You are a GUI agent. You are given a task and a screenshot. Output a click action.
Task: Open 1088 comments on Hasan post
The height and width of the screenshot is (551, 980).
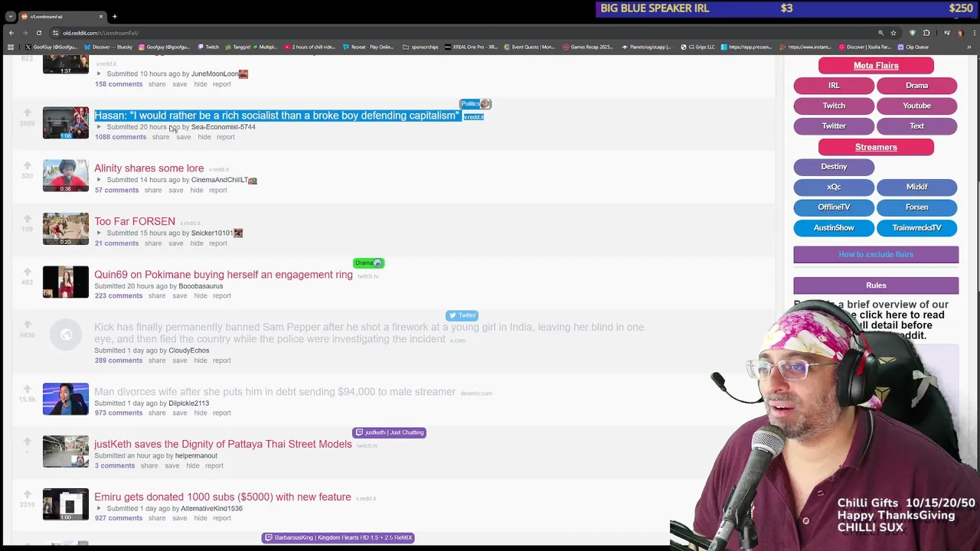[x=120, y=137]
